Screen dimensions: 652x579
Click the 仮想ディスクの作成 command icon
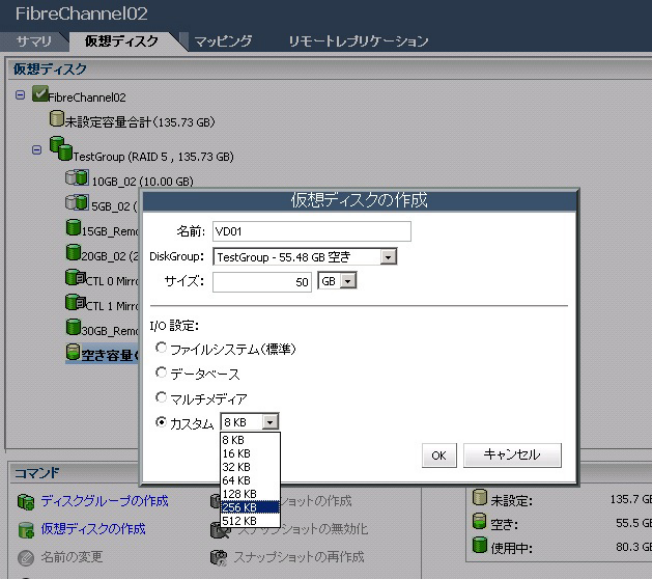click(26, 530)
